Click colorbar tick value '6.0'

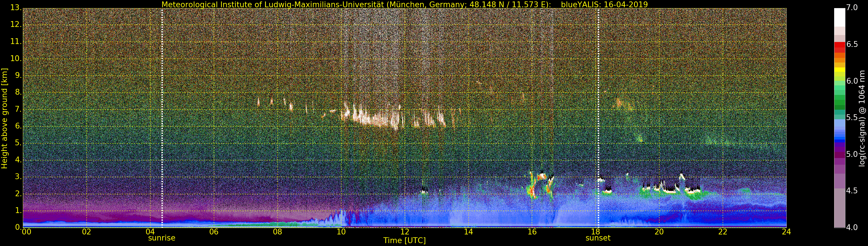pyautogui.click(x=852, y=81)
